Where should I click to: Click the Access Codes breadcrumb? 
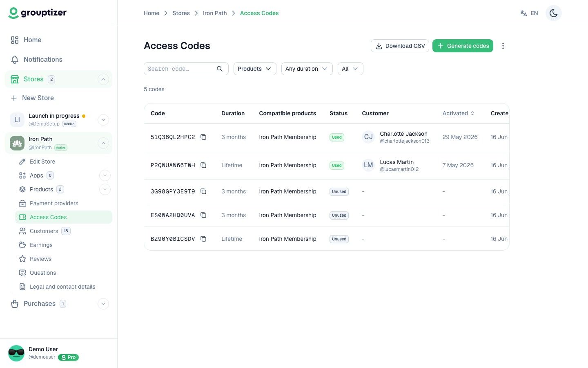tap(259, 13)
